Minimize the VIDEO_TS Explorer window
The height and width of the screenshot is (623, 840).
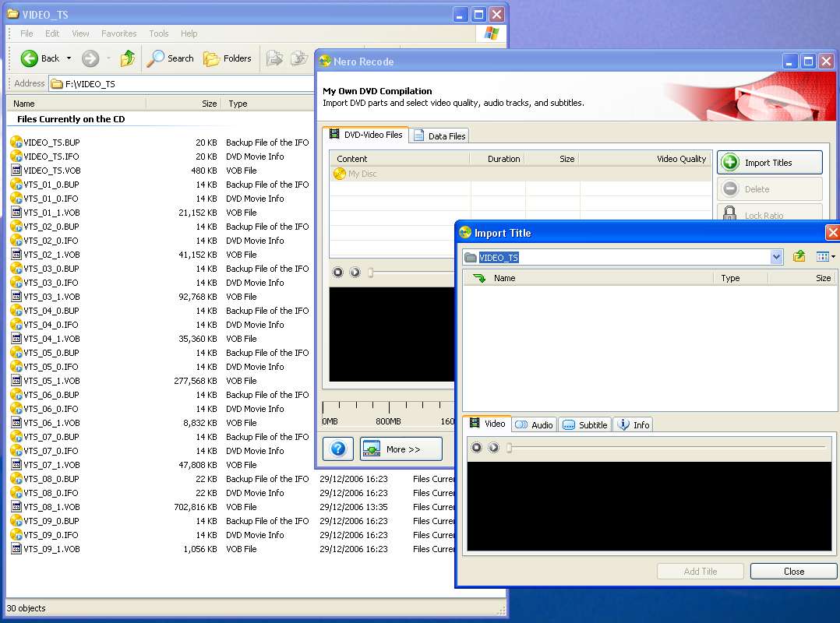click(461, 15)
